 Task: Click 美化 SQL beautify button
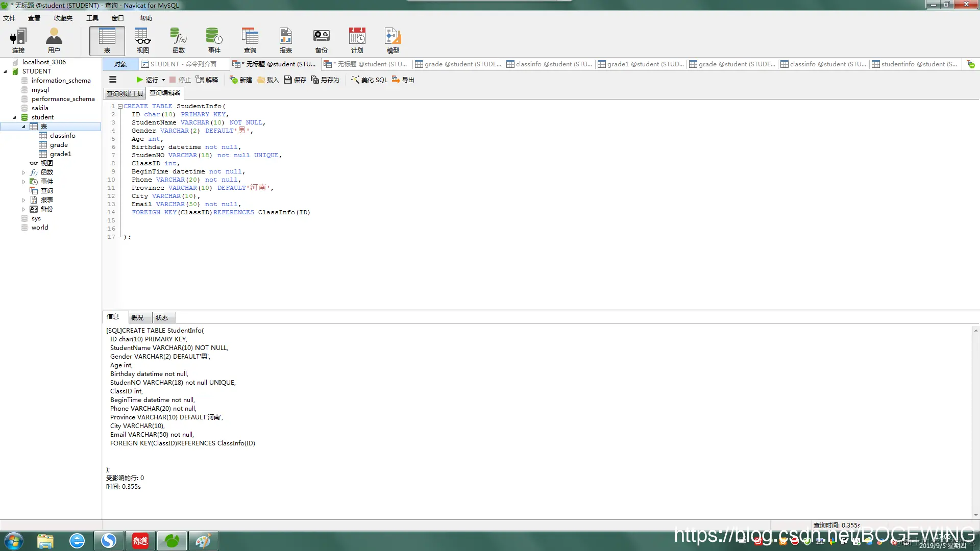coord(369,80)
